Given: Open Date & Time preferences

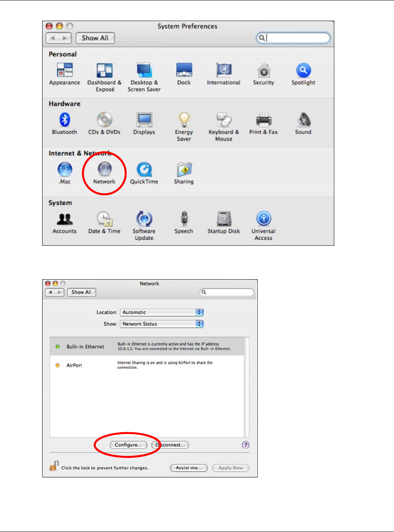Looking at the screenshot, I should pyautogui.click(x=104, y=223).
